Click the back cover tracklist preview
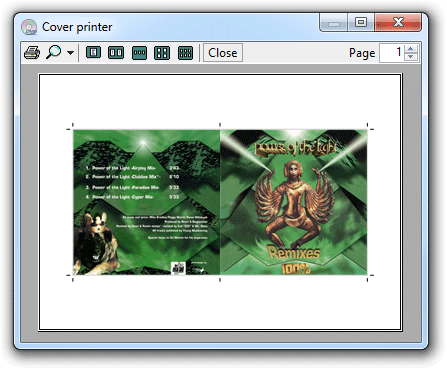Viewport: 447px width, 369px height. pos(146,202)
